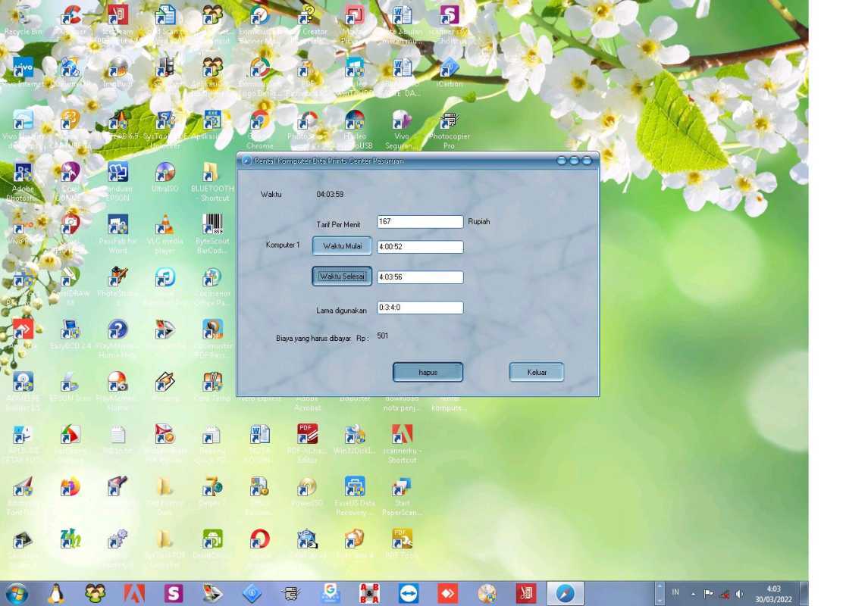Launch the Opera browser desktop shortcut
The width and height of the screenshot is (868, 606).
coord(259,538)
